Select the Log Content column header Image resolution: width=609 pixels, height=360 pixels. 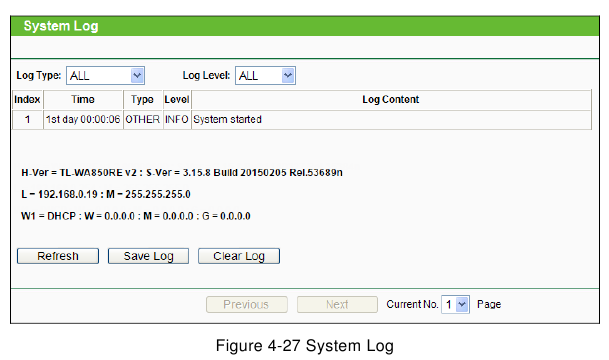[x=391, y=100]
